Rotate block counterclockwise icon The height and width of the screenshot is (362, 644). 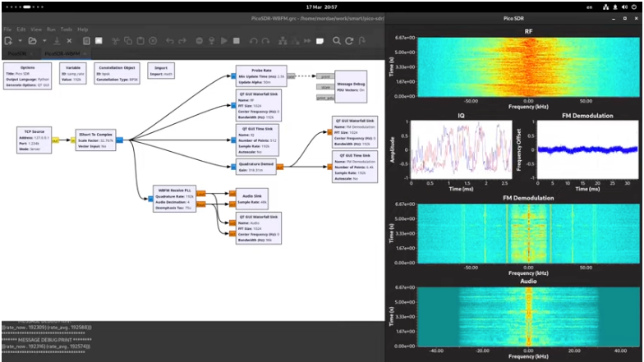click(253, 41)
